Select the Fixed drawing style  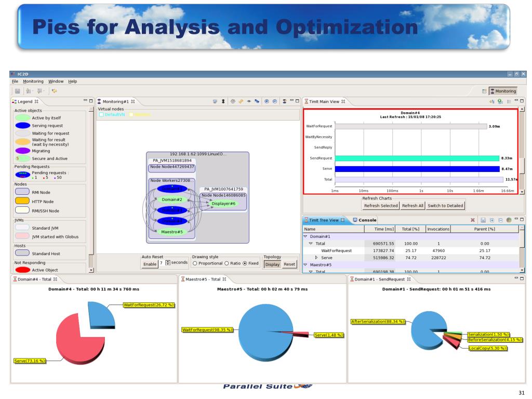point(245,263)
